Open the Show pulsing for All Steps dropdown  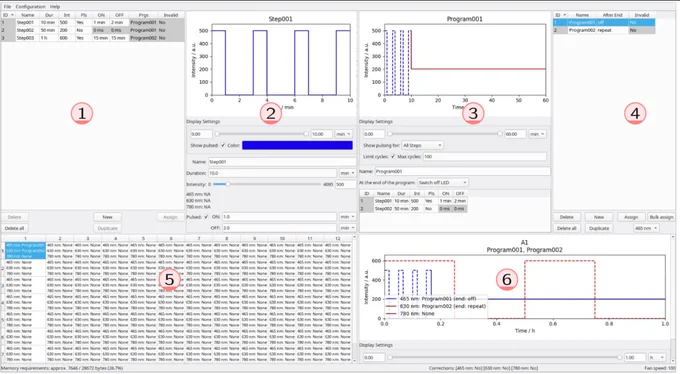[x=422, y=145]
